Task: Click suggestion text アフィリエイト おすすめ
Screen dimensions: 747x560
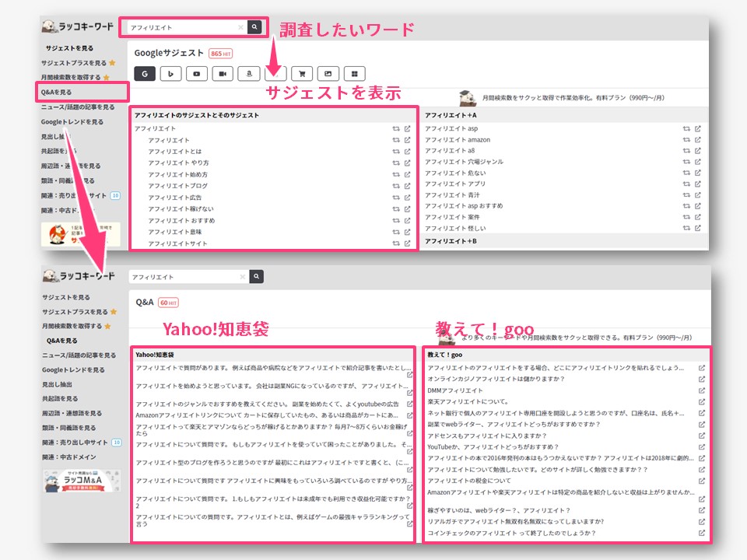Action: click(181, 221)
